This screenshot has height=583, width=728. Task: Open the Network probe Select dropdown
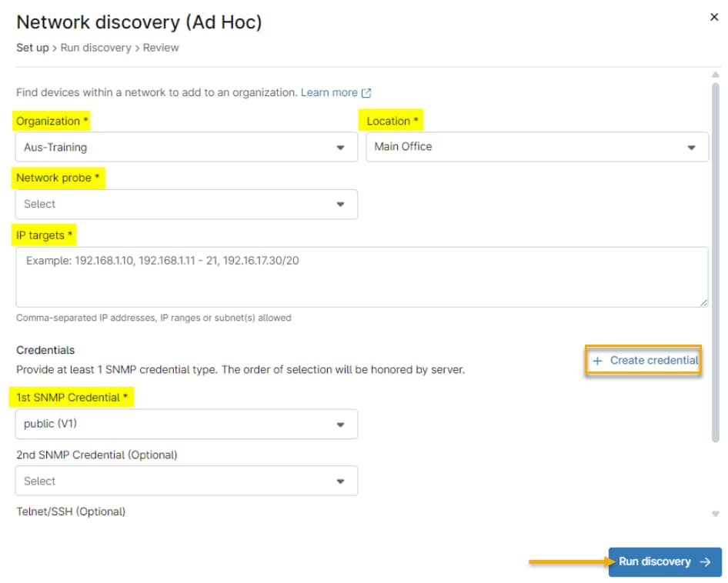pos(185,204)
